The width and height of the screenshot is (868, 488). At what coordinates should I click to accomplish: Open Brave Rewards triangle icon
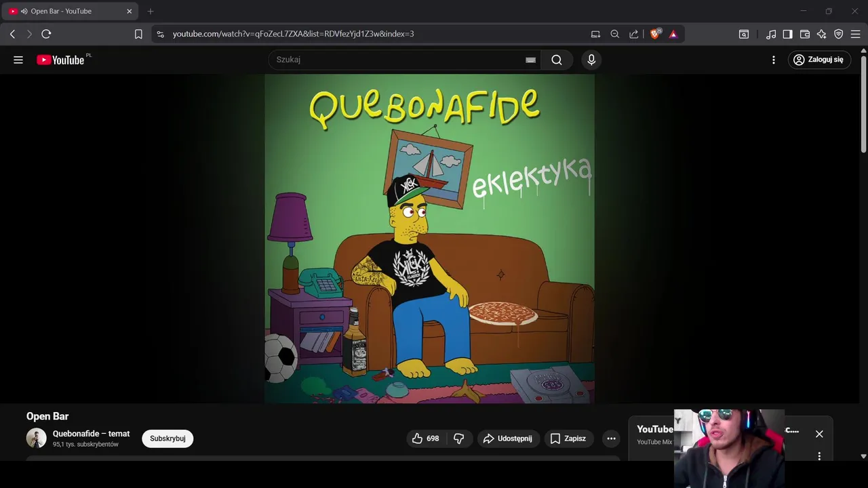tap(673, 34)
